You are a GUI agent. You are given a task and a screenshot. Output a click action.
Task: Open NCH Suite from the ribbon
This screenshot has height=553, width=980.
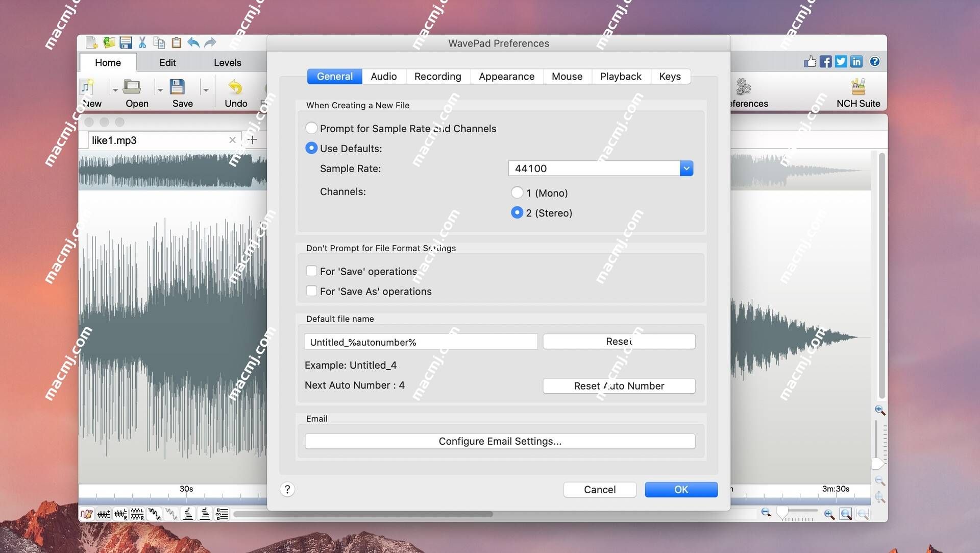tap(858, 93)
